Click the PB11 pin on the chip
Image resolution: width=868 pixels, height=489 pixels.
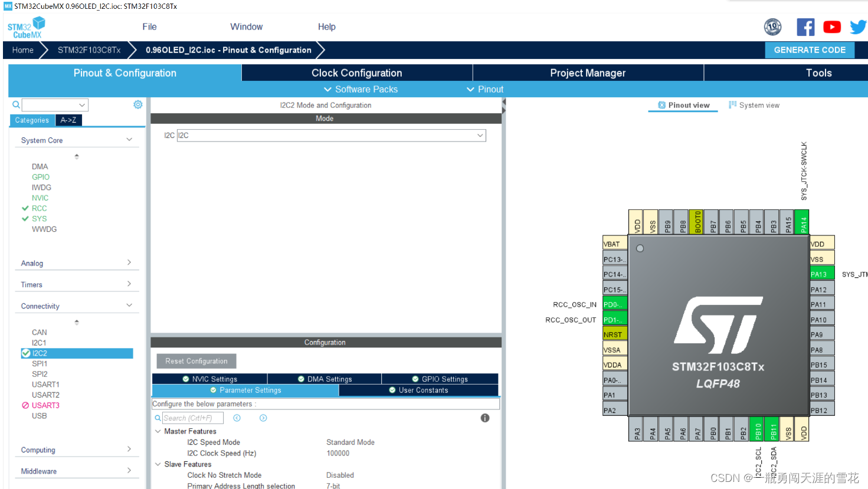coord(773,429)
